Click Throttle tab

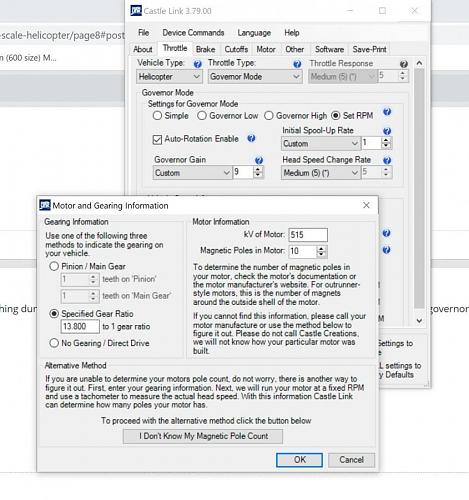click(175, 48)
